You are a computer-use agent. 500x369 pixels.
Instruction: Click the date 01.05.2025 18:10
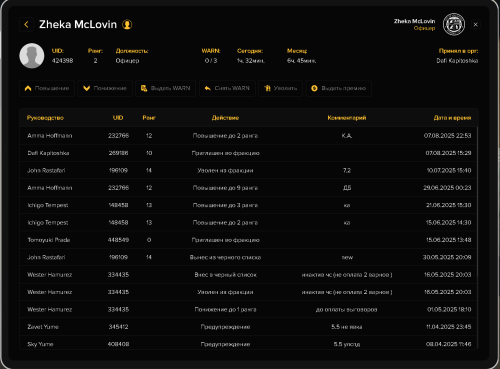coord(449,309)
